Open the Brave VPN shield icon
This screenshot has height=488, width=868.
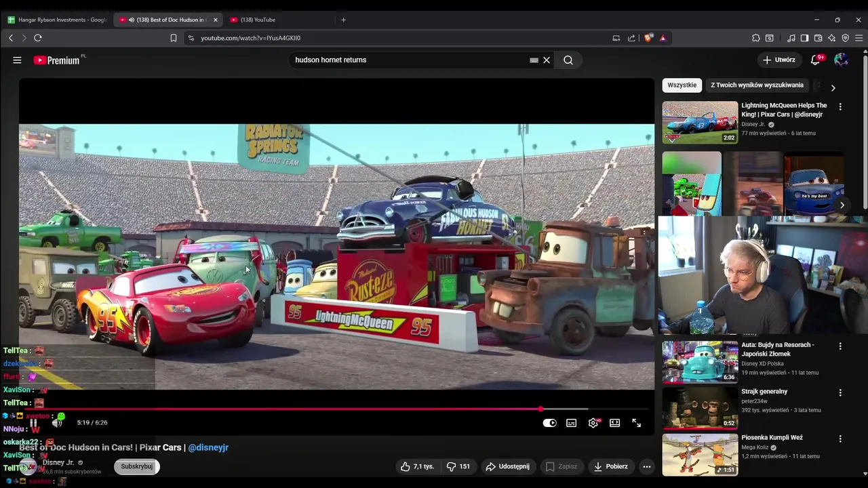point(846,38)
